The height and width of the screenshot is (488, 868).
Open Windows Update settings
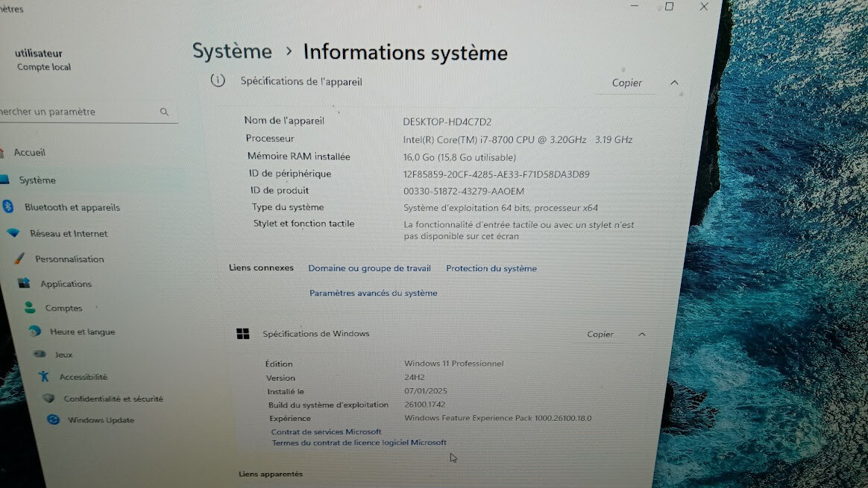101,420
